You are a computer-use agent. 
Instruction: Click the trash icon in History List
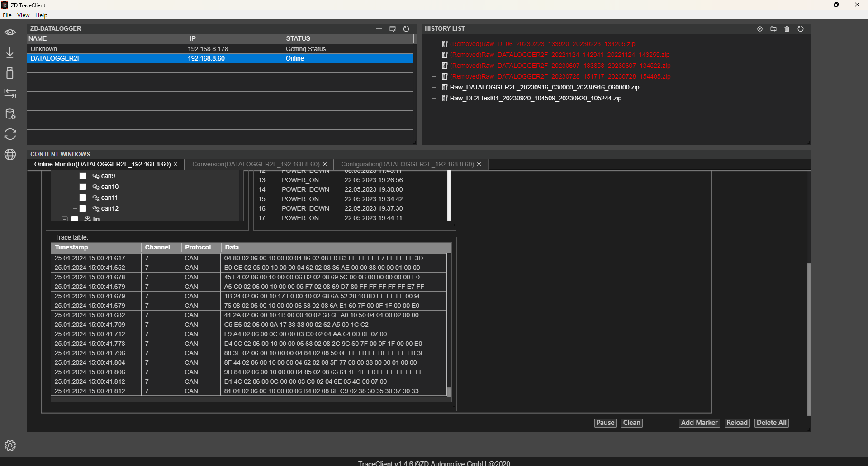click(787, 29)
